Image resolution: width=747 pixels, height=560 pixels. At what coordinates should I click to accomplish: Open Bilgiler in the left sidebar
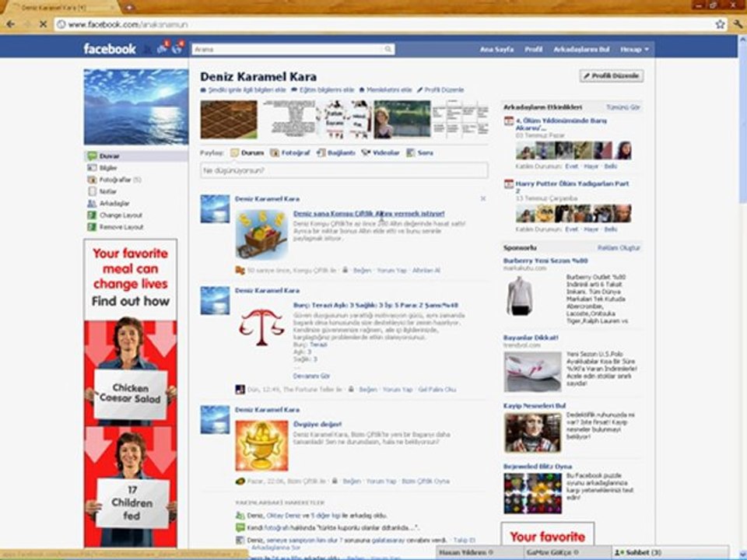pos(107,168)
